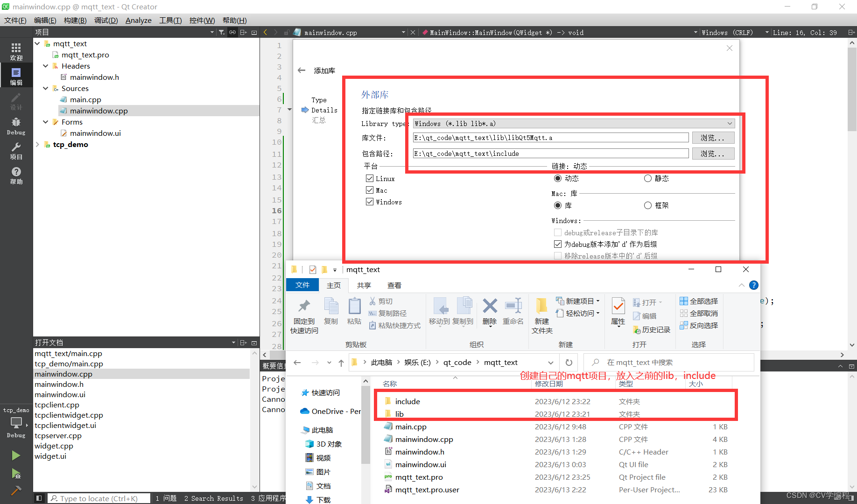Open Debug mode in the sidebar
857x504 pixels.
tap(15, 124)
